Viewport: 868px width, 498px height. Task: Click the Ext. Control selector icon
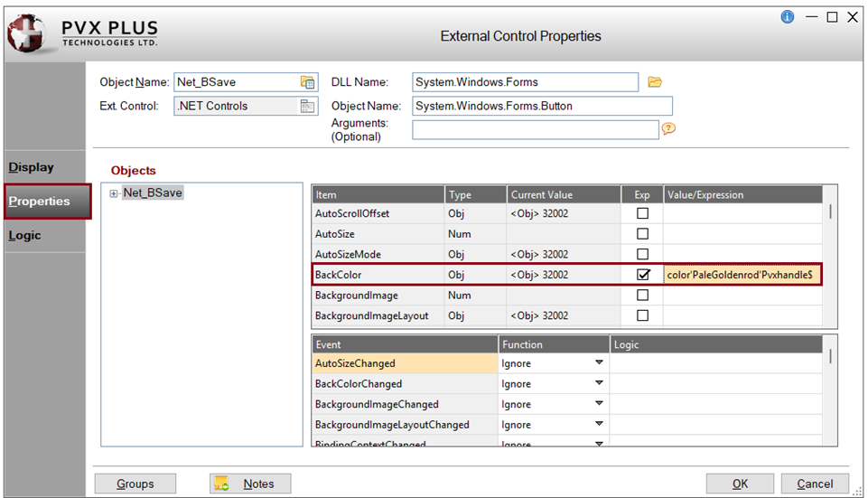coord(307,106)
